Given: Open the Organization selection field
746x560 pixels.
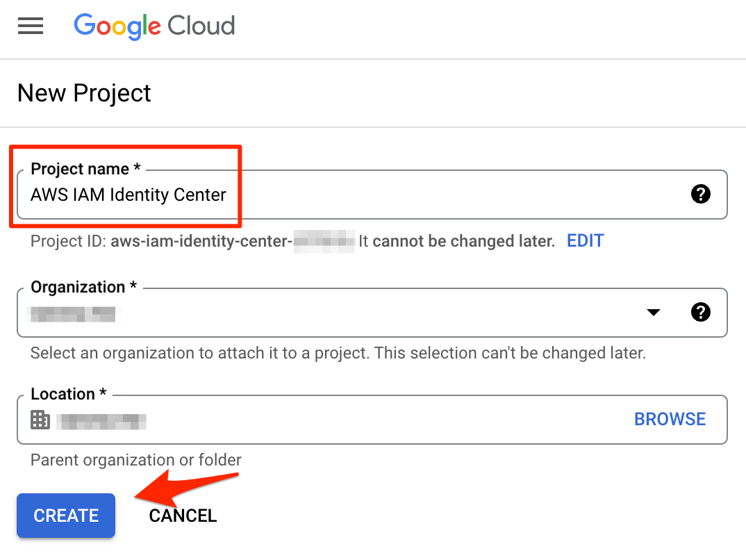Looking at the screenshot, I should click(x=372, y=313).
